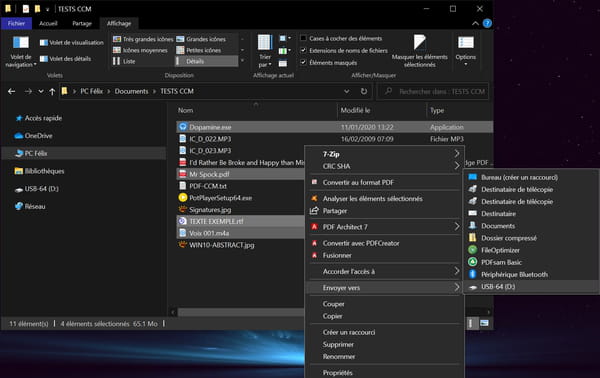600x378 pixels.
Task: Send files to USB-64 (D:) submenu entry
Action: pyautogui.click(x=531, y=287)
